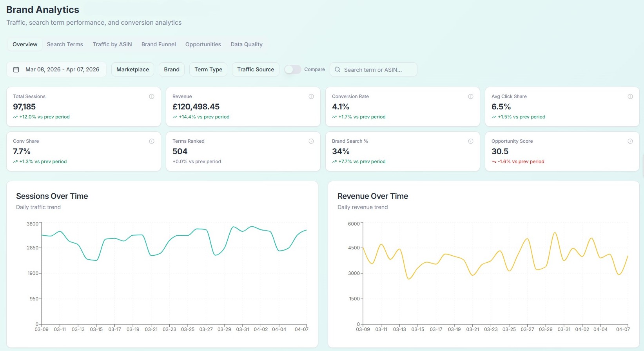Click the 30.5 Opportunity Score value
Image resolution: width=644 pixels, height=351 pixels.
(x=500, y=151)
